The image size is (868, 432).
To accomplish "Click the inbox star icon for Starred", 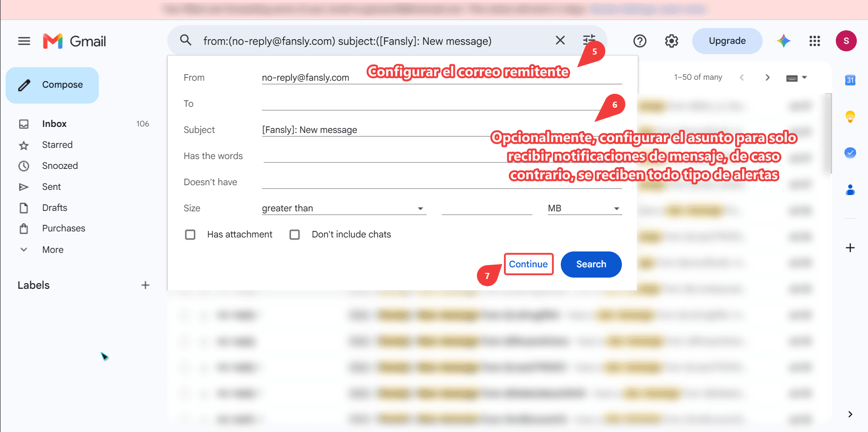I will click(24, 145).
